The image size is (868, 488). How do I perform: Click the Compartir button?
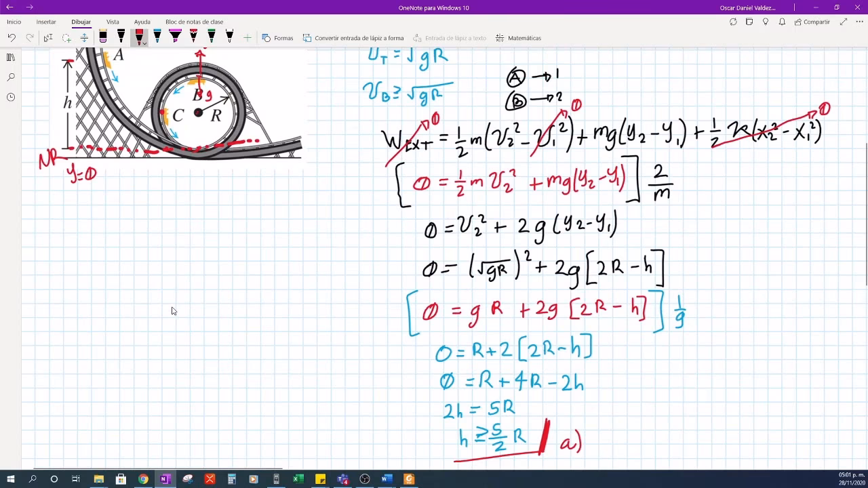(812, 22)
